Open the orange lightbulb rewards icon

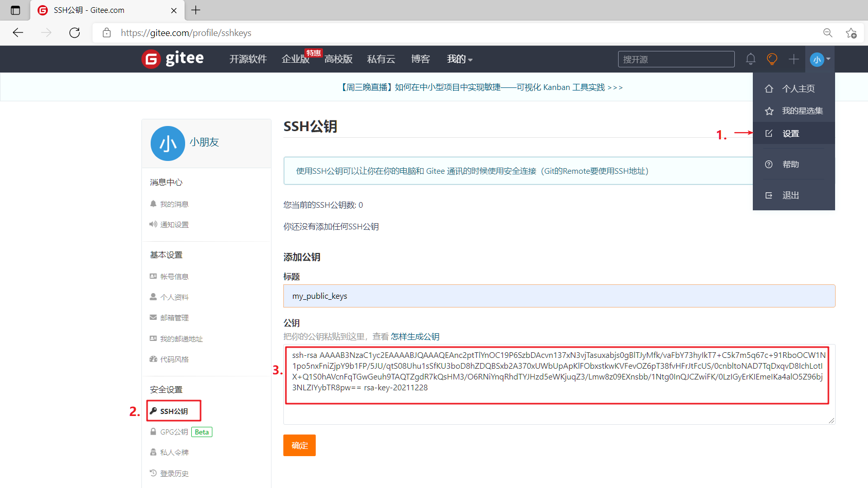[772, 59]
